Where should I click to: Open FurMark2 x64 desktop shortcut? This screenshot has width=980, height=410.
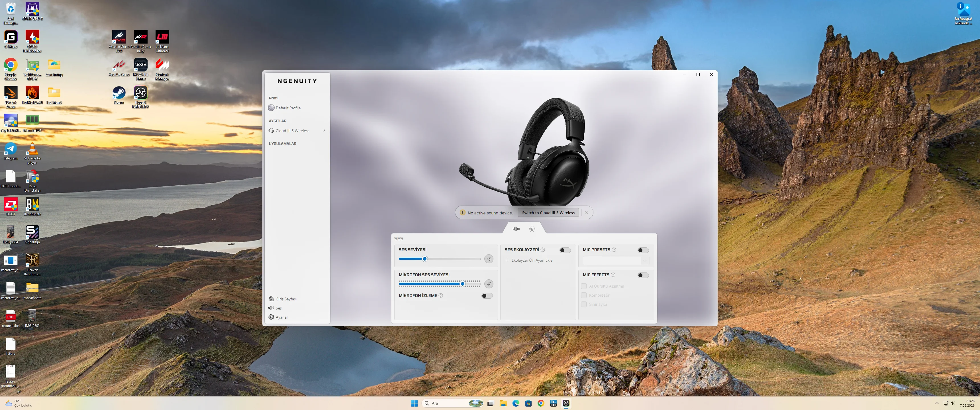[x=32, y=95]
